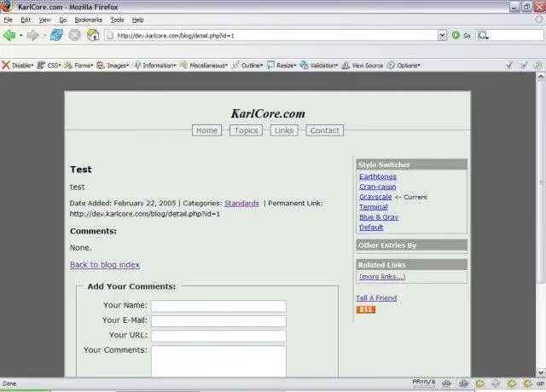Reload the page with the refresh icon

(x=56, y=35)
